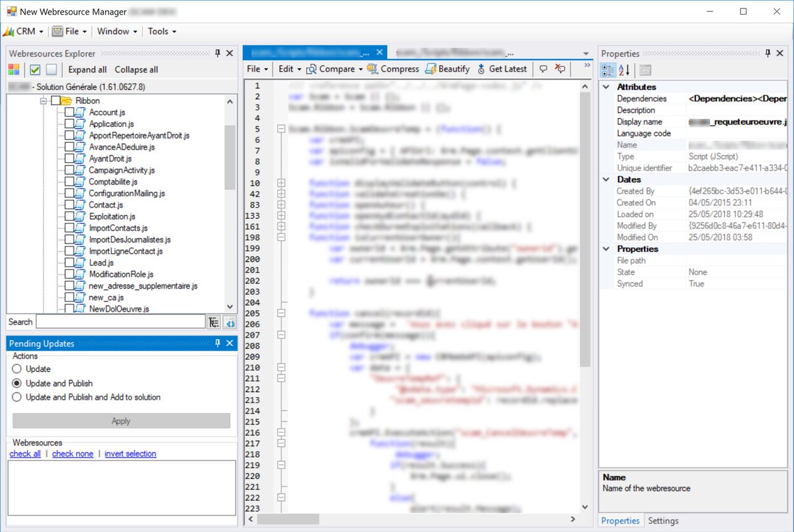Show toolbar overflow chevron in editor
Image resolution: width=794 pixels, height=532 pixels.
tap(587, 66)
